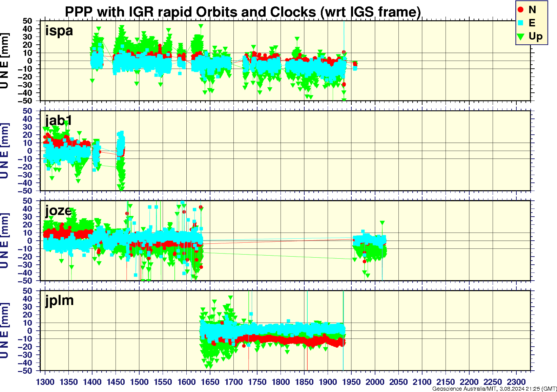Click x-axis tick label 1800
The image size is (557, 392).
(x=281, y=382)
